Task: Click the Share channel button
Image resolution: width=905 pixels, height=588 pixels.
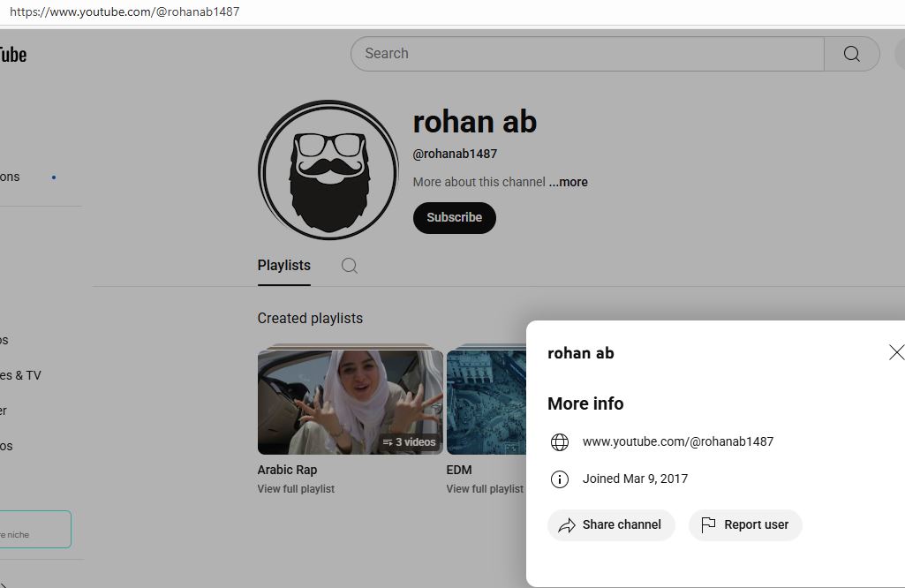Action: click(x=611, y=524)
